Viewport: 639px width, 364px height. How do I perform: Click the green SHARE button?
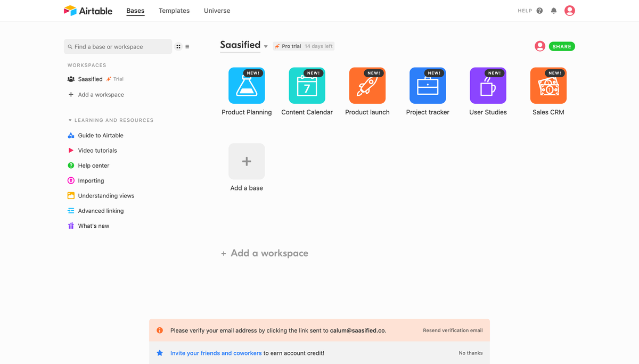point(562,46)
